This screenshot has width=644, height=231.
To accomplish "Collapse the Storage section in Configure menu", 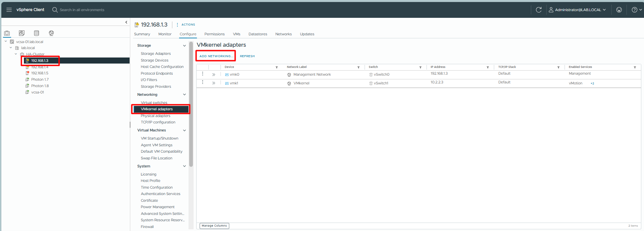I will click(184, 46).
